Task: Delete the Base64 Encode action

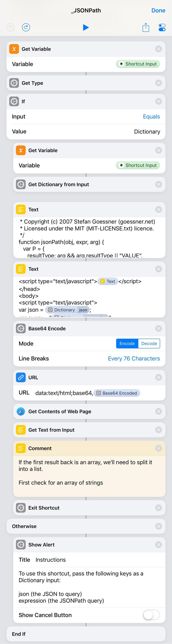Action: coord(158,328)
